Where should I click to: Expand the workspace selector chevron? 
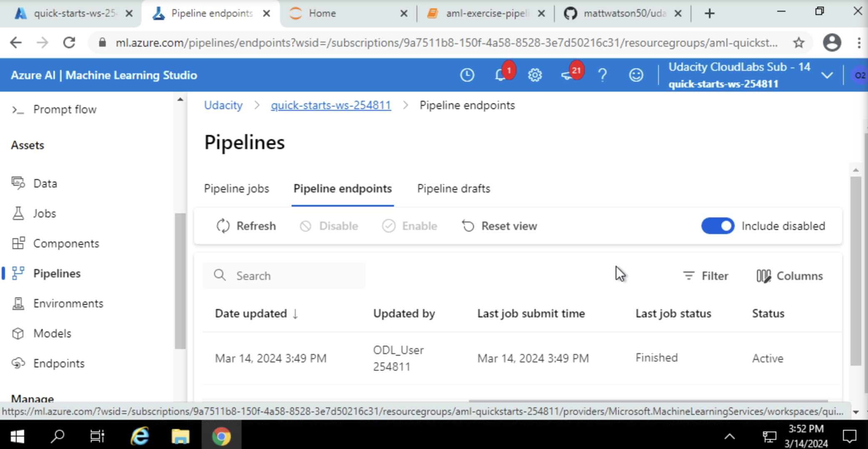827,75
